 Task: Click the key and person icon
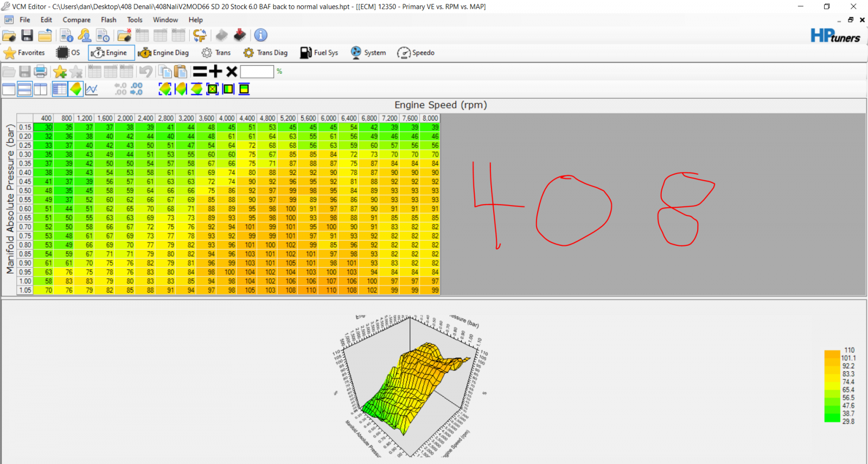[85, 35]
